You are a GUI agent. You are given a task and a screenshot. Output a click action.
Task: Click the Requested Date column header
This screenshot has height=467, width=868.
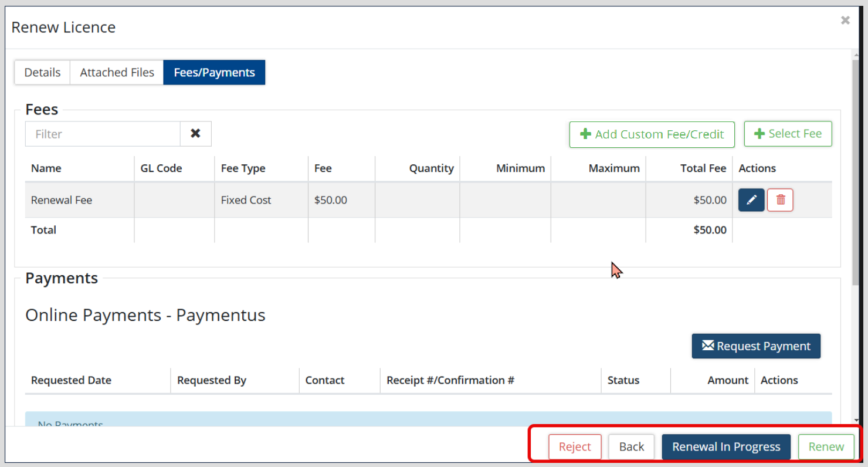pos(71,380)
